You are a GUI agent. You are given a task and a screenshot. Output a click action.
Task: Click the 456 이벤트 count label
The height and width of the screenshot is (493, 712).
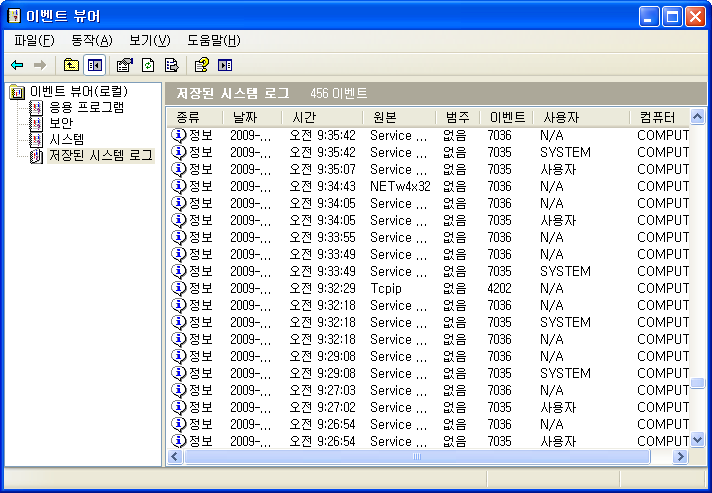338,94
